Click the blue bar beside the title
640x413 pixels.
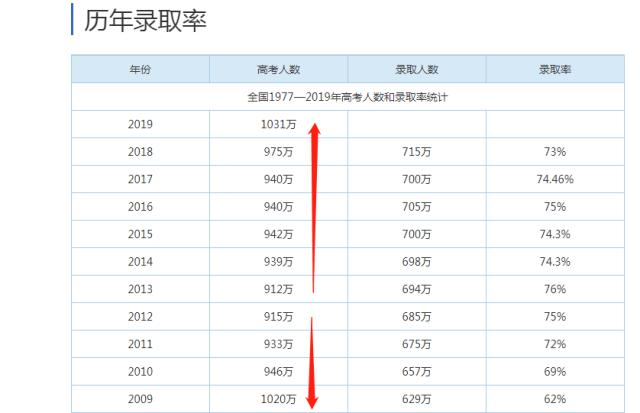tap(72, 20)
